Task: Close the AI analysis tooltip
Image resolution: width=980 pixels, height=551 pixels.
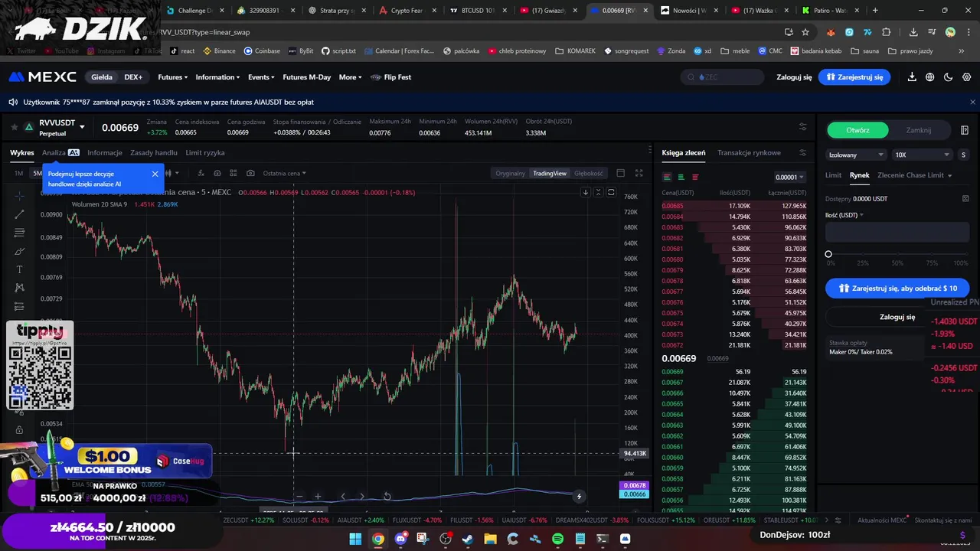Action: click(x=155, y=174)
